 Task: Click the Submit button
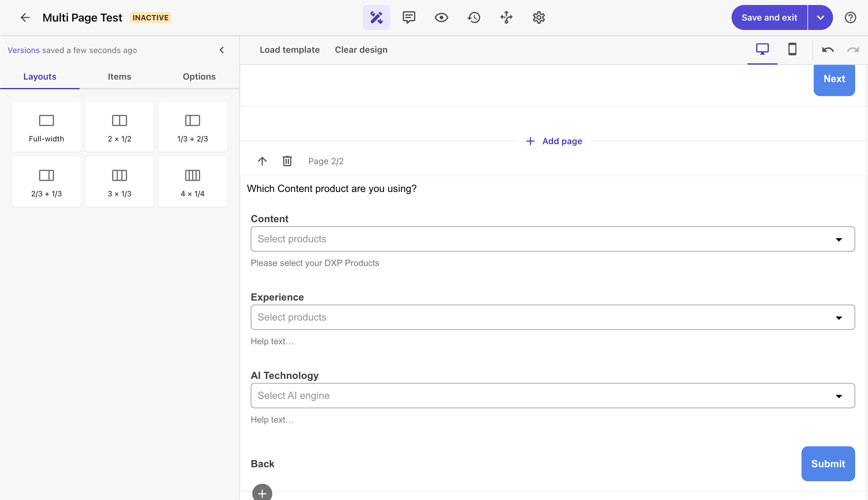pos(828,464)
